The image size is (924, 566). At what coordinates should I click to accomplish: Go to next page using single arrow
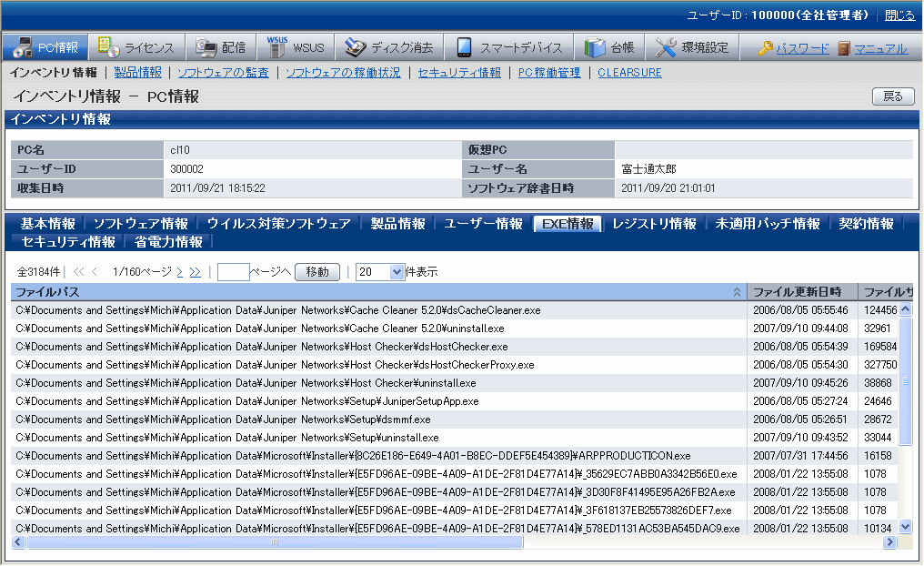coord(179,272)
